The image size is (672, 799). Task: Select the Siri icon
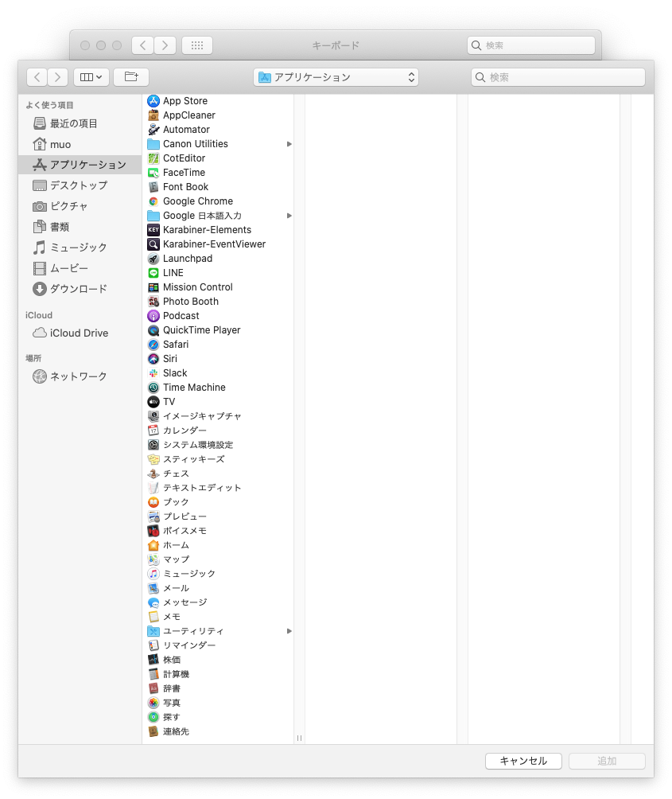(x=153, y=359)
